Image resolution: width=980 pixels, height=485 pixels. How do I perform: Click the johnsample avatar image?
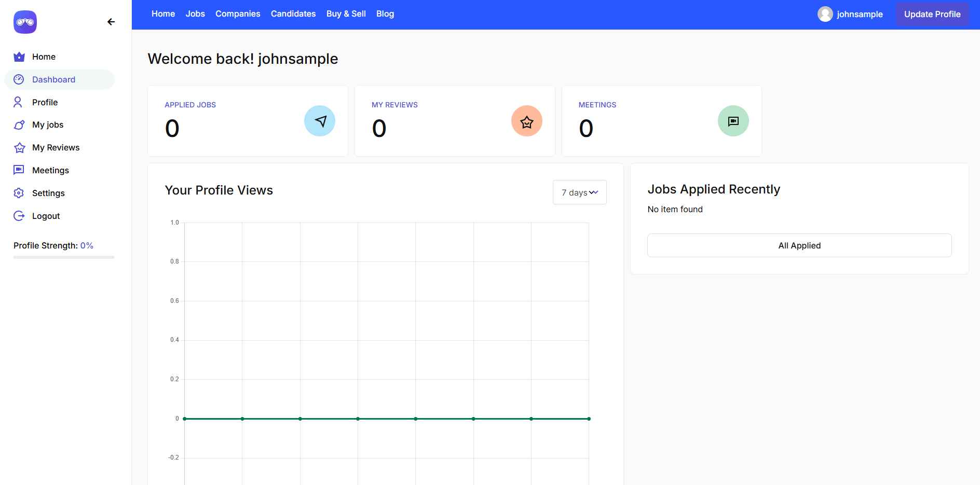(825, 14)
